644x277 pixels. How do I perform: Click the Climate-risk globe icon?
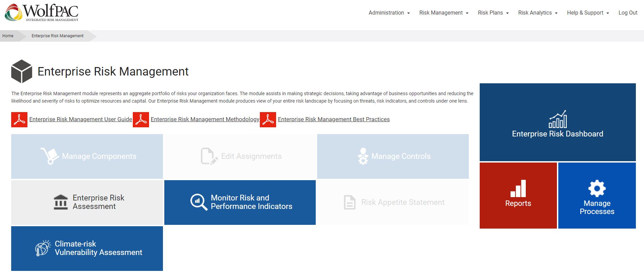pyautogui.click(x=43, y=248)
